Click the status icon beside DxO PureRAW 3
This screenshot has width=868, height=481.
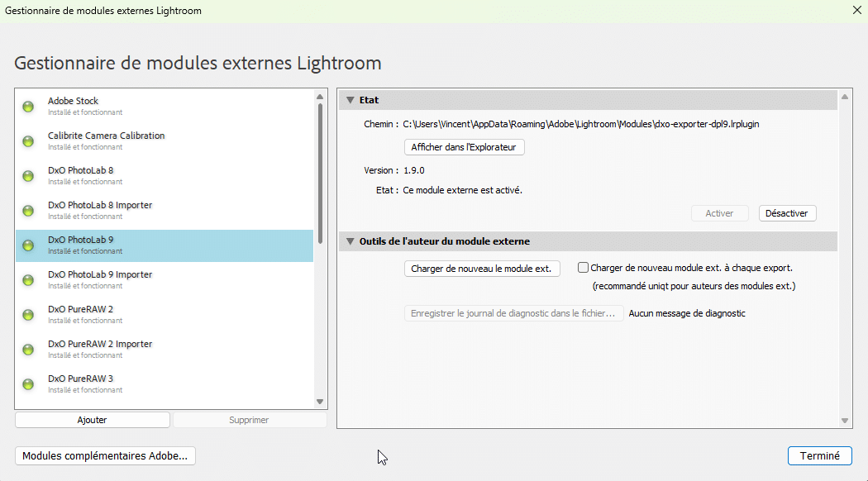pos(28,384)
